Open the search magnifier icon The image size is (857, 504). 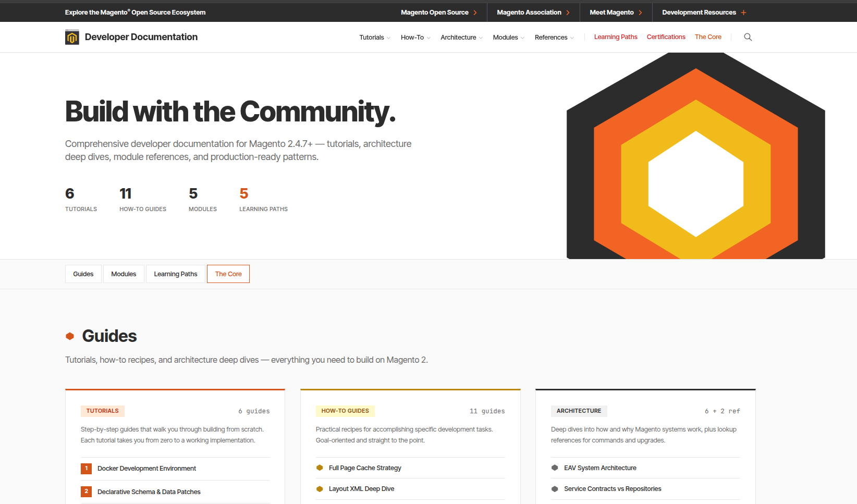click(748, 37)
